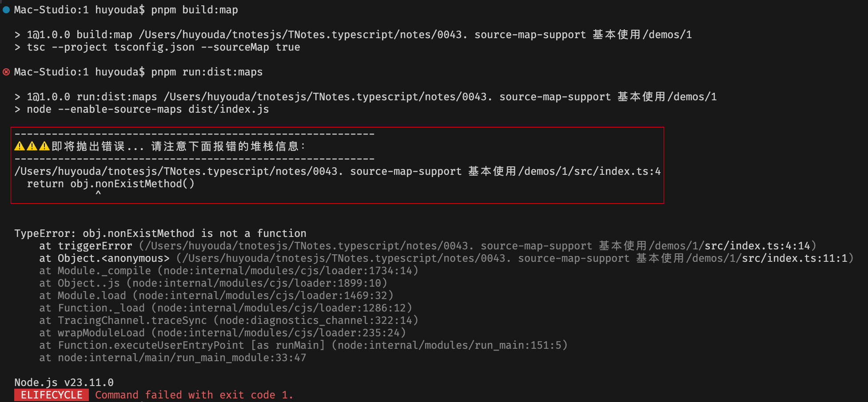Click the first yellow warning triangle

coord(20,146)
